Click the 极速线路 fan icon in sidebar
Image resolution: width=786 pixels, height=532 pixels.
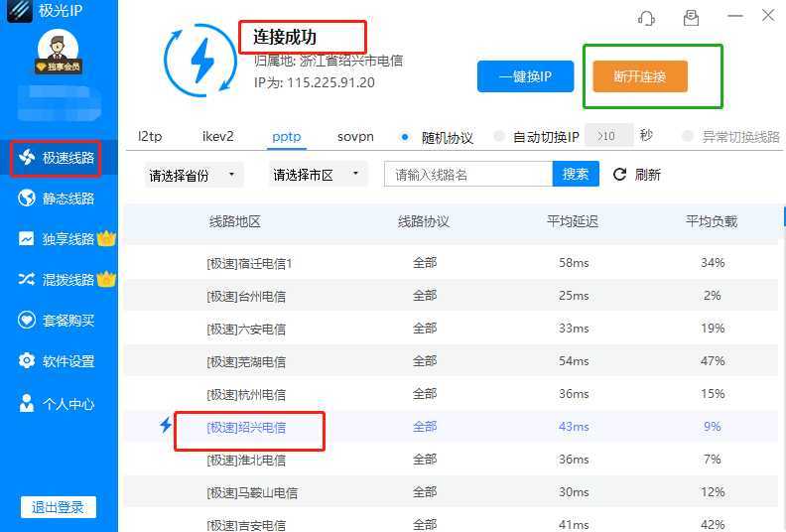[x=27, y=158]
